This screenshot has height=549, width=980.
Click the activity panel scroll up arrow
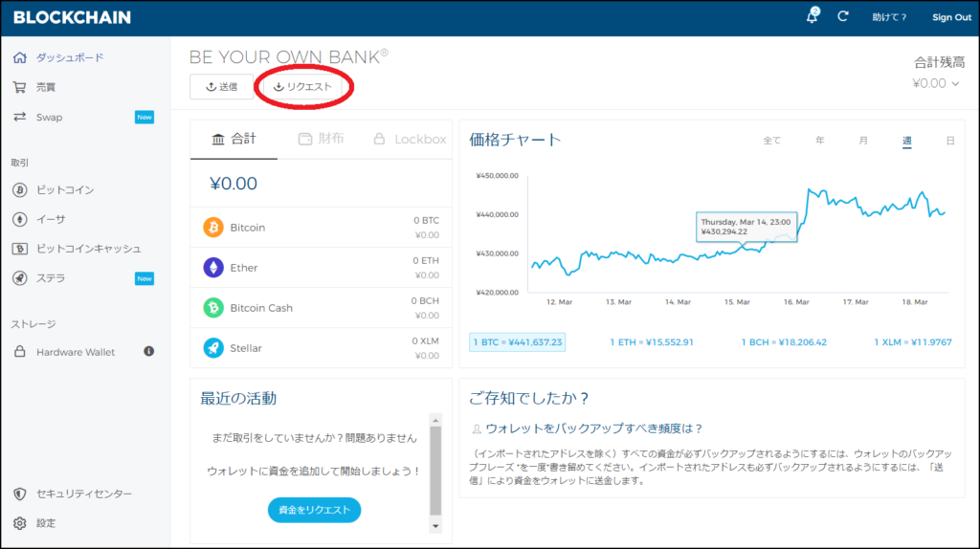435,420
